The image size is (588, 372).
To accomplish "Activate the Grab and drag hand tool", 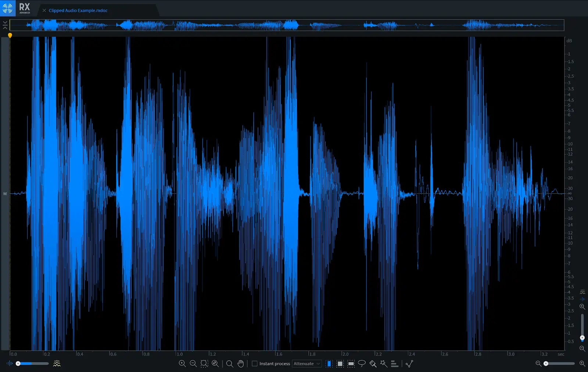I will coord(241,364).
